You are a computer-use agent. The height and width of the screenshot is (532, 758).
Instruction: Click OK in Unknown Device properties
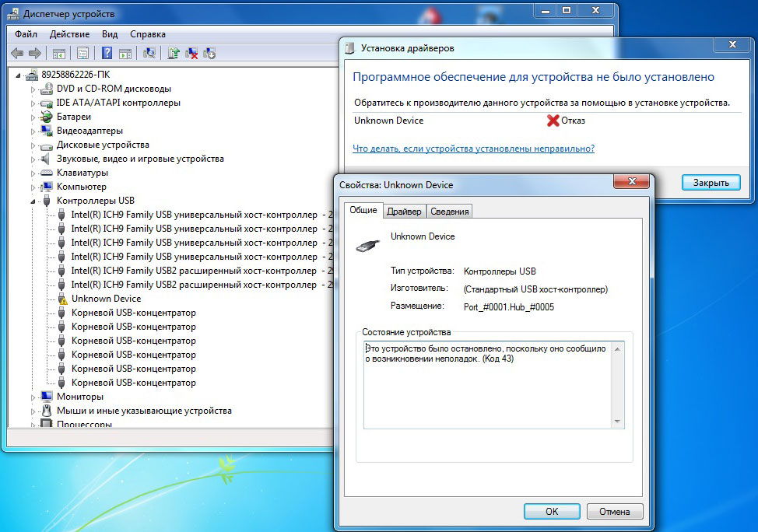[552, 511]
